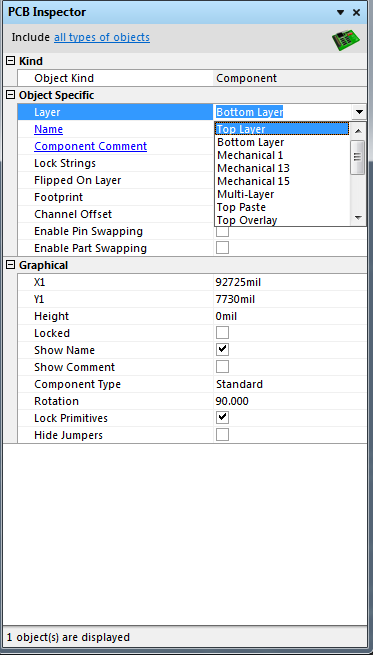373x655 pixels.
Task: Uncheck the Lock Primitives checkbox
Action: pyautogui.click(x=222, y=418)
